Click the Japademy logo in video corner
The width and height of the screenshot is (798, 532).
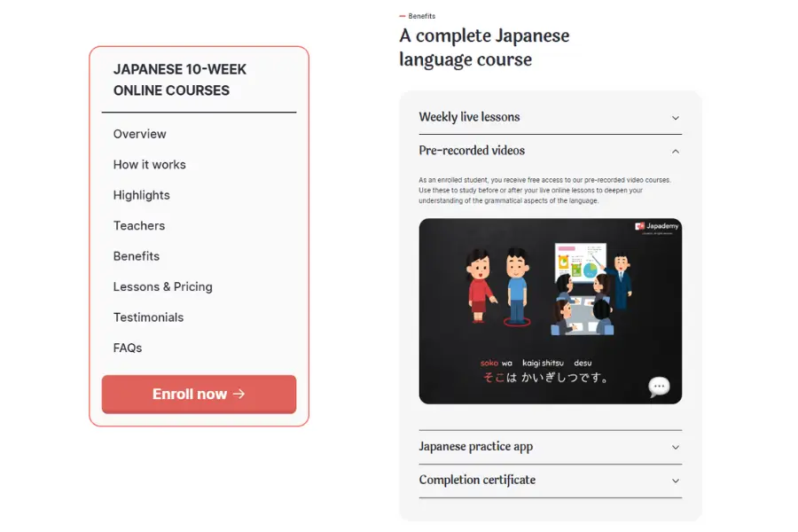click(656, 226)
